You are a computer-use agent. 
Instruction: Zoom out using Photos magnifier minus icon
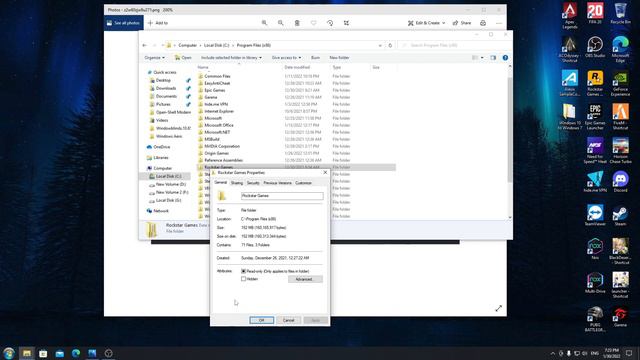click(281, 23)
